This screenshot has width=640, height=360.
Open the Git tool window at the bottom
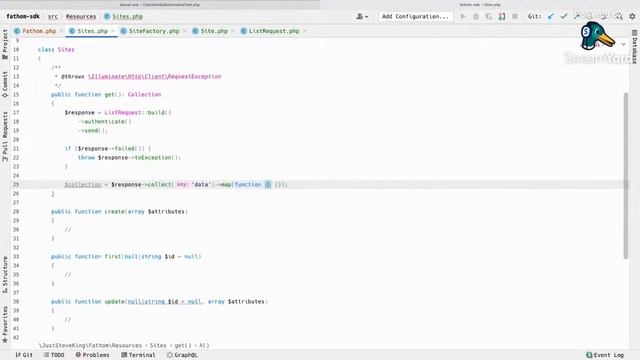click(24, 355)
